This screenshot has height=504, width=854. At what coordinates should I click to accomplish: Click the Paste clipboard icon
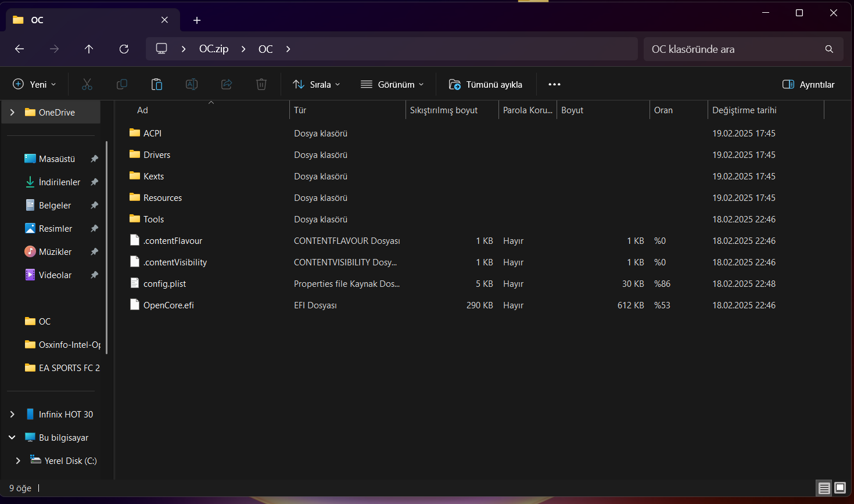tap(157, 84)
